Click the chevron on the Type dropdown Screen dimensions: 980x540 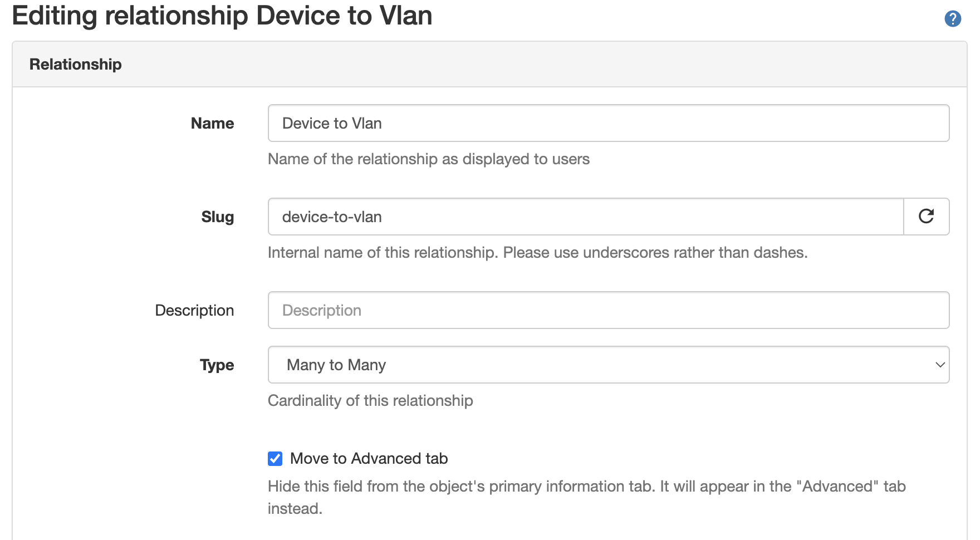tap(940, 365)
